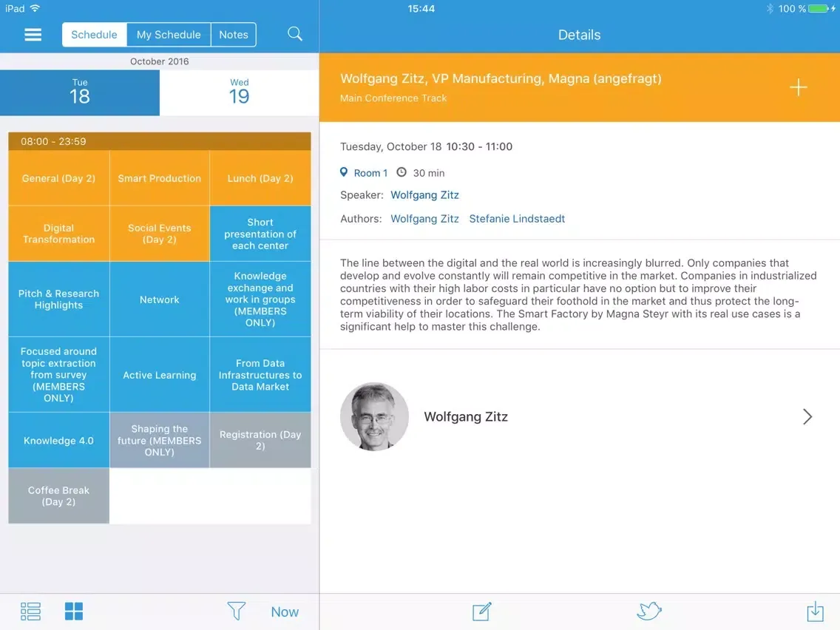Viewport: 840px width, 630px height.
Task: Tap the October 2016 month label
Action: (160, 61)
